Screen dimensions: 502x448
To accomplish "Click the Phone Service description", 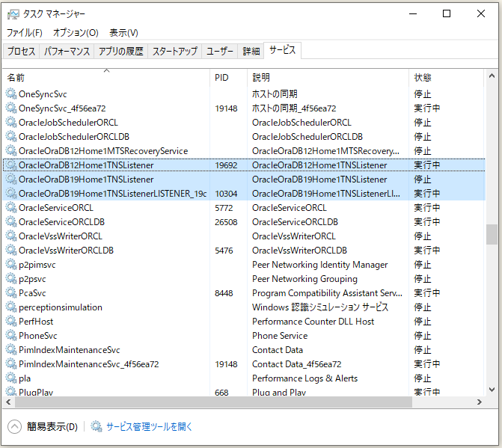I will [x=280, y=336].
